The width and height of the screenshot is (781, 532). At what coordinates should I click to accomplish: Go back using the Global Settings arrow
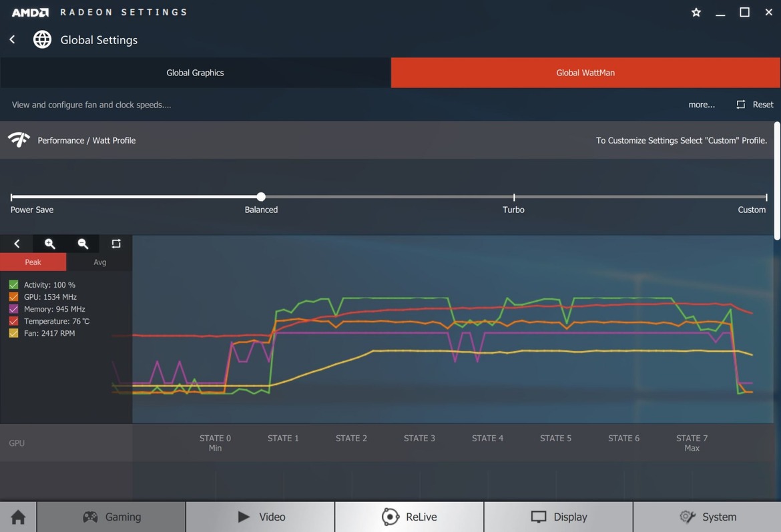point(13,39)
